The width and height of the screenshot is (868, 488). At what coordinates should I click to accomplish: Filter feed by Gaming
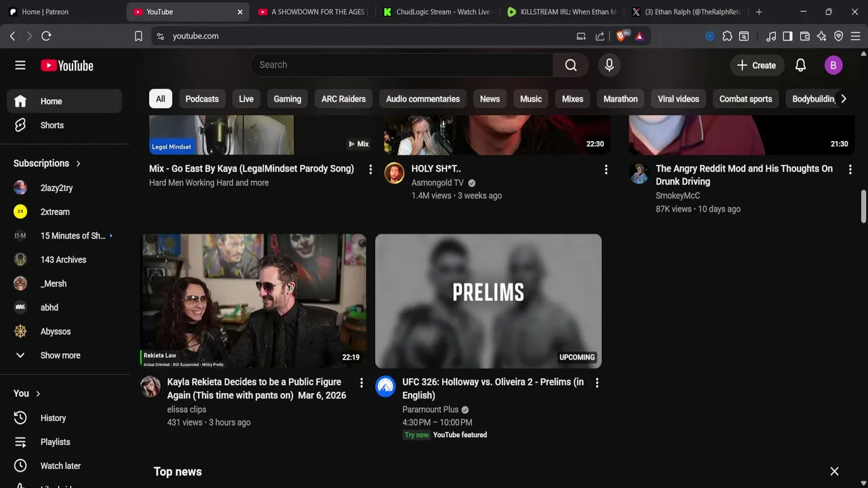coord(288,99)
